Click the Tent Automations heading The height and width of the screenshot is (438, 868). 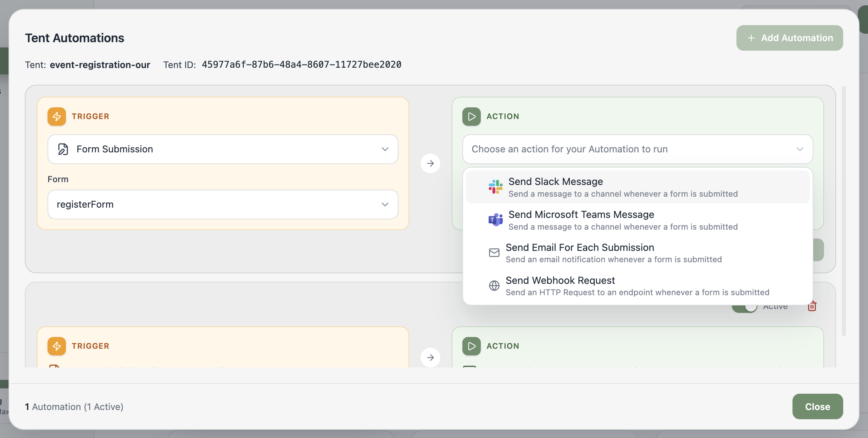(x=74, y=38)
